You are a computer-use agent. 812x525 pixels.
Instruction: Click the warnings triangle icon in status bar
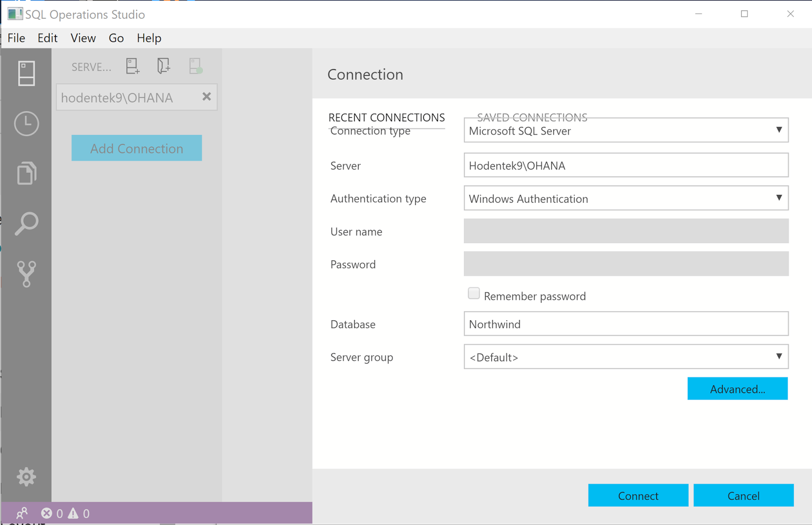[x=74, y=513]
